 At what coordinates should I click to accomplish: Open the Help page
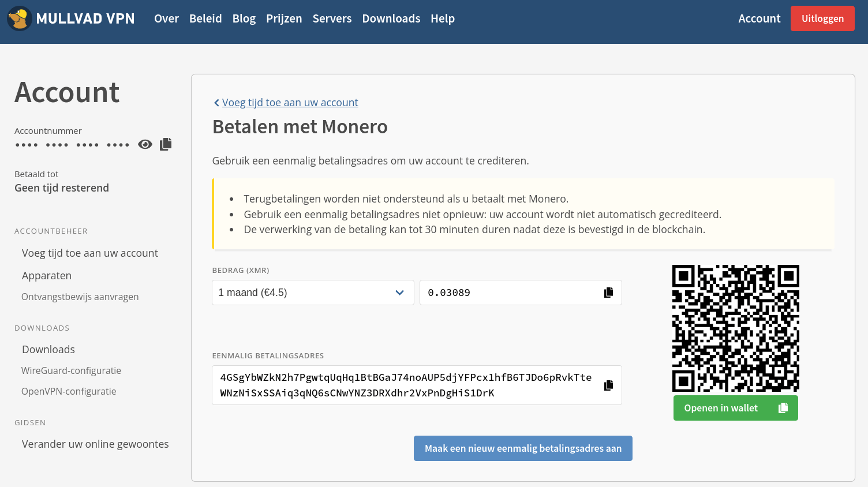(x=443, y=18)
